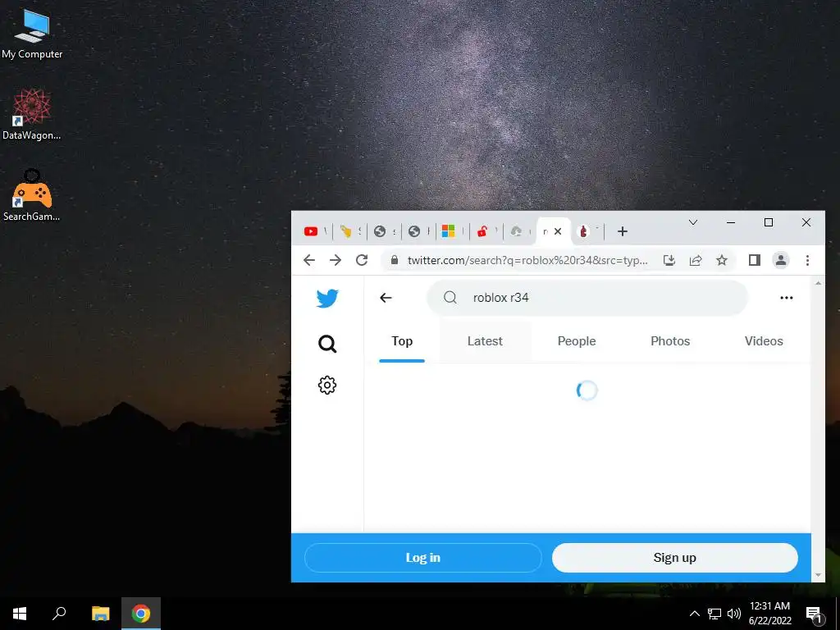
Task: Open the Windows Start menu
Action: click(x=20, y=614)
